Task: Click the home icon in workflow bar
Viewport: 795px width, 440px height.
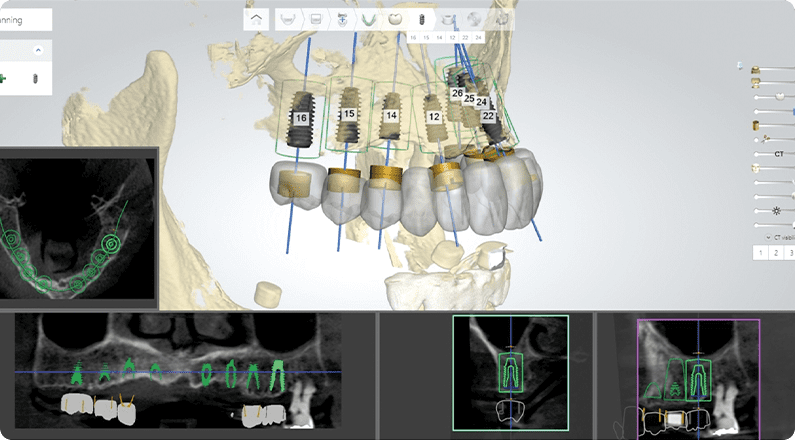Action: [258, 18]
